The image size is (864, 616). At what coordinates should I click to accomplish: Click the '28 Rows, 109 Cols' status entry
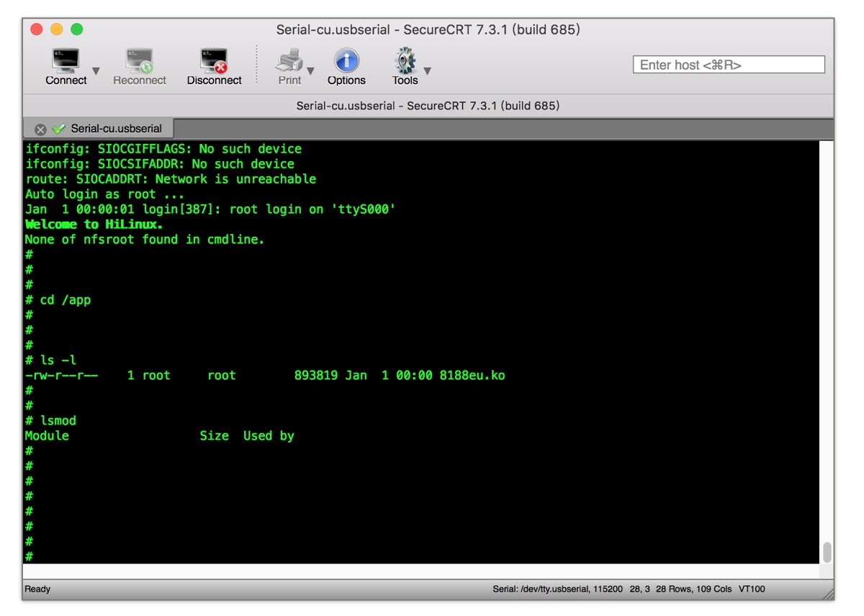693,589
